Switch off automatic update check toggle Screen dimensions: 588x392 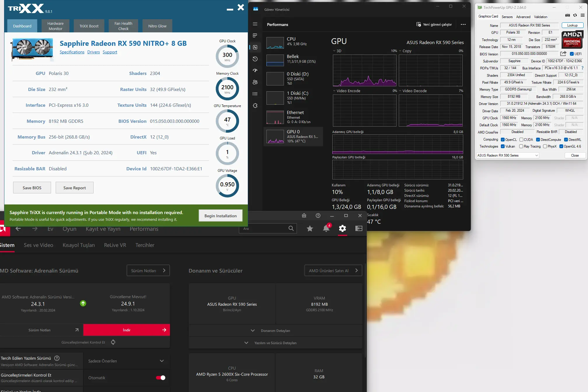(161, 378)
